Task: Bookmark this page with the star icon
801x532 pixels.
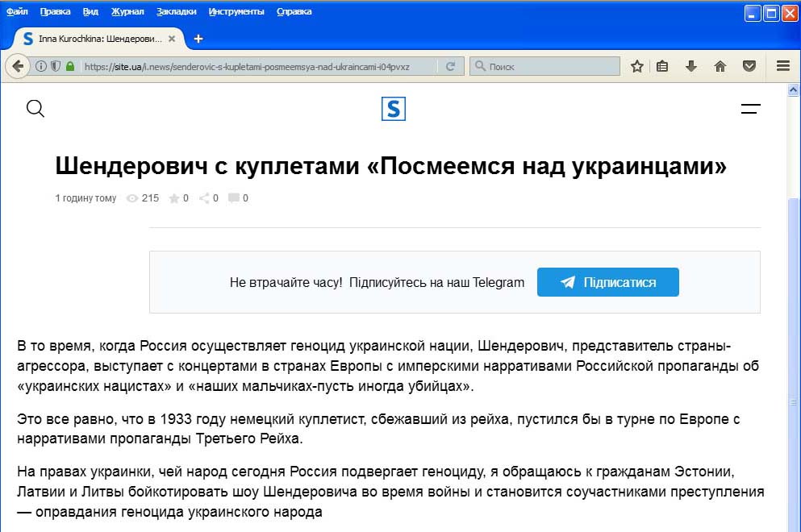Action: pos(636,66)
